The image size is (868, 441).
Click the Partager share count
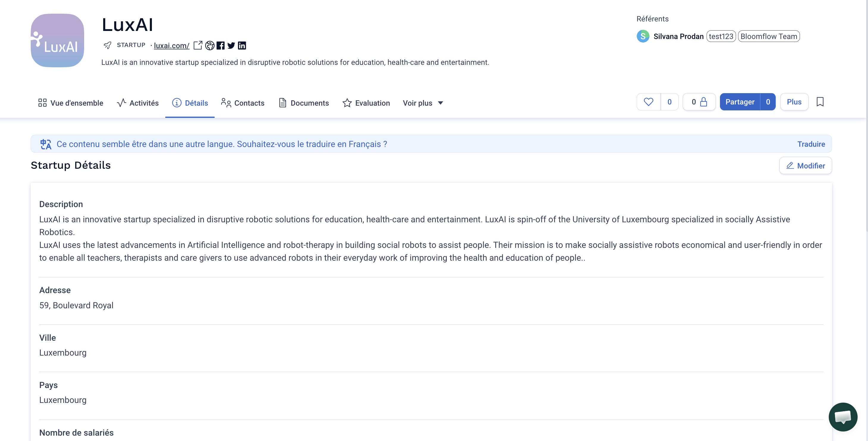[x=768, y=102]
